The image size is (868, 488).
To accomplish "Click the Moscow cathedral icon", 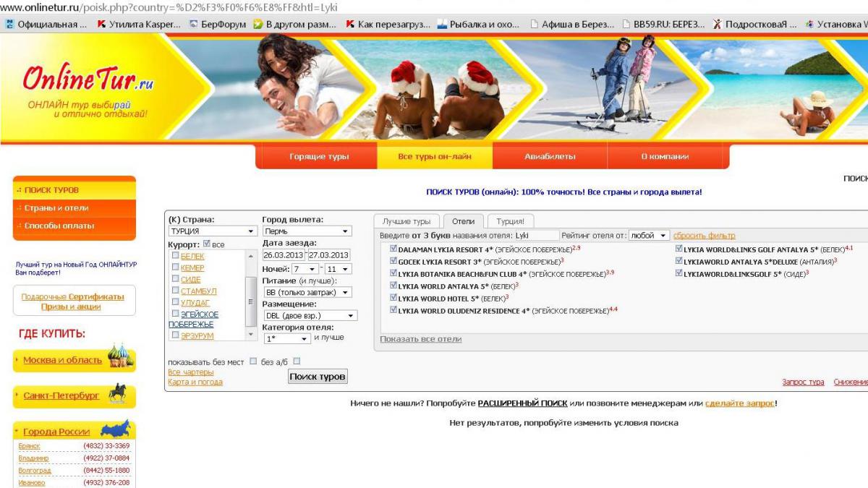I will 120,357.
